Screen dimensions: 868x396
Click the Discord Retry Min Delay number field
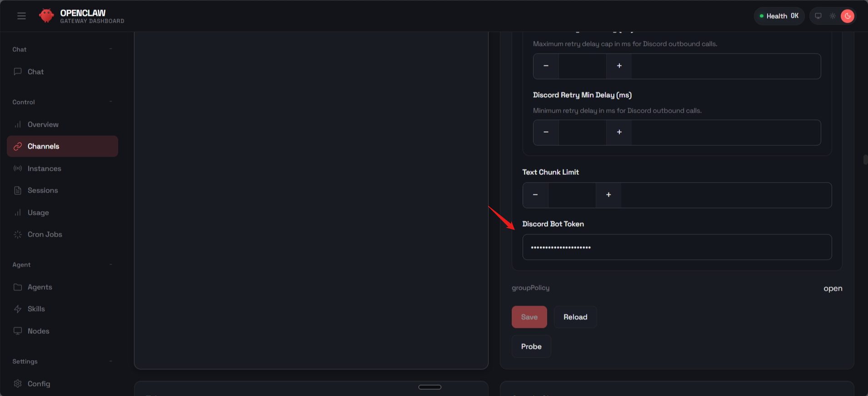(x=583, y=132)
